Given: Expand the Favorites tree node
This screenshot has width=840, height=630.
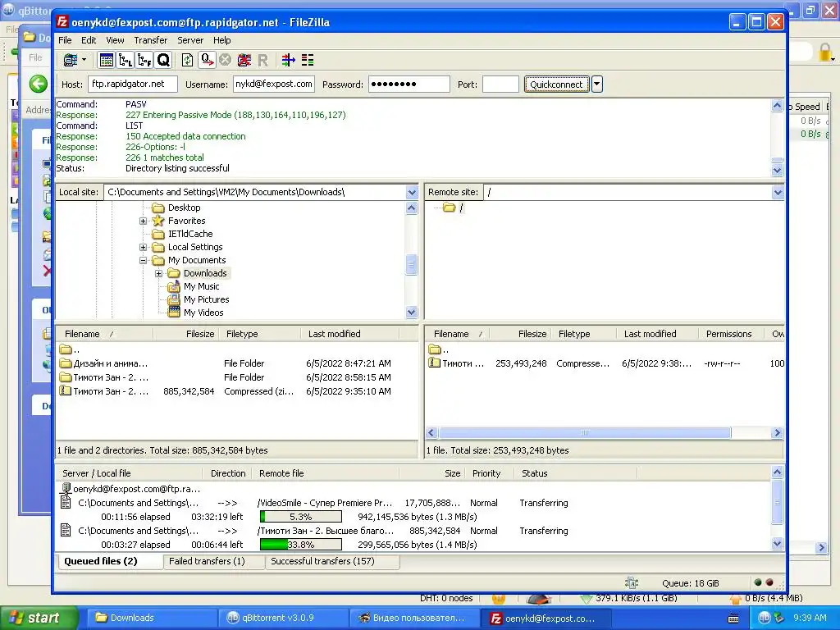Looking at the screenshot, I should (x=143, y=221).
